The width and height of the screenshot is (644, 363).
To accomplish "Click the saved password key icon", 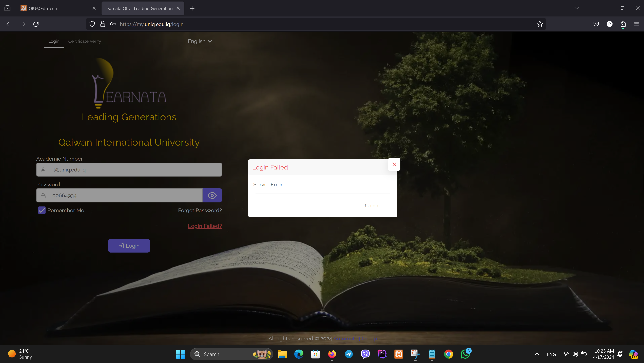I will (x=113, y=24).
